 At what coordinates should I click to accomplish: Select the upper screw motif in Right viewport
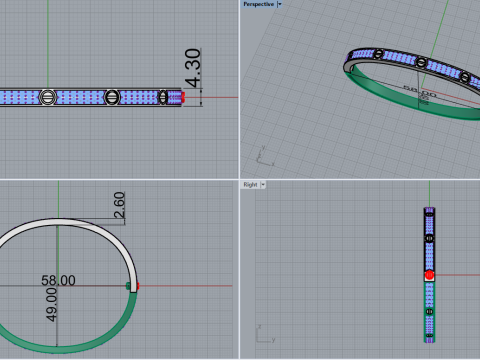click(429, 238)
